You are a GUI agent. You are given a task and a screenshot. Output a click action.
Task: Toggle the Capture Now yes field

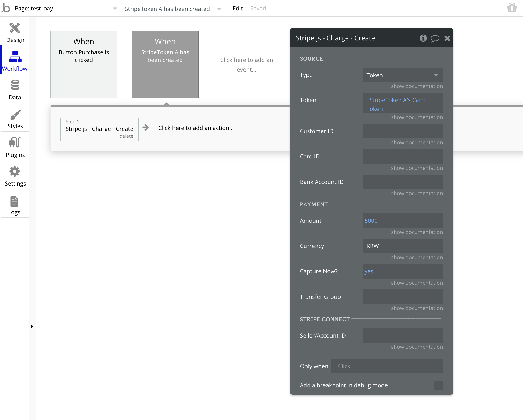(402, 271)
